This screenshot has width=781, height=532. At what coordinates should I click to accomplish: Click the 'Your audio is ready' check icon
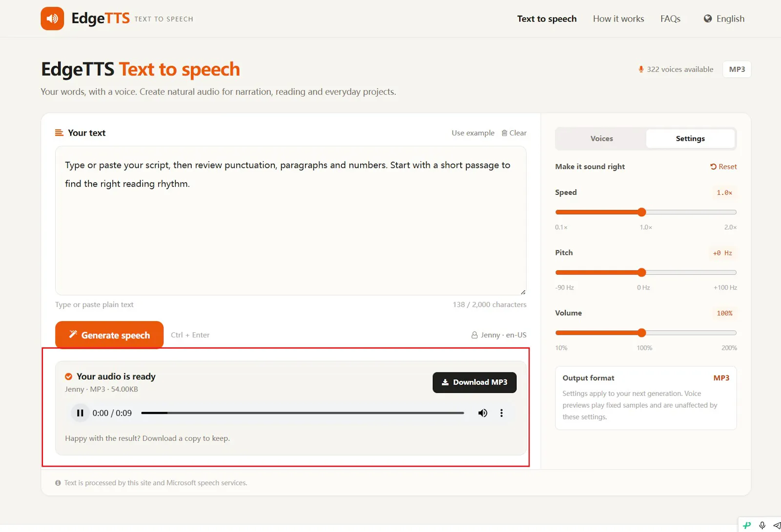click(69, 376)
